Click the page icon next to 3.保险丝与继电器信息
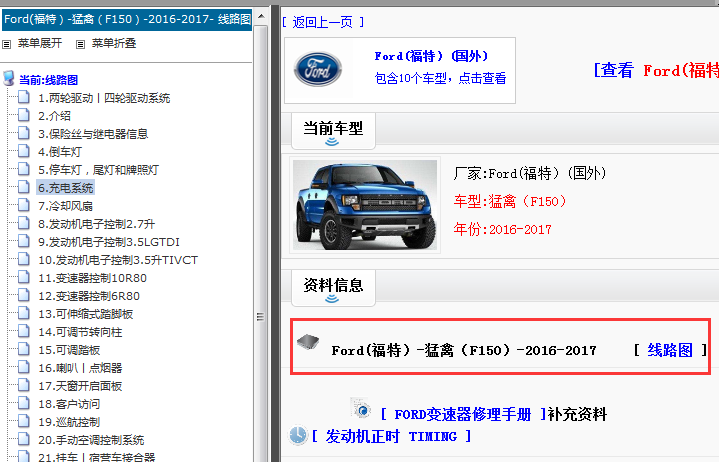 click(24, 133)
